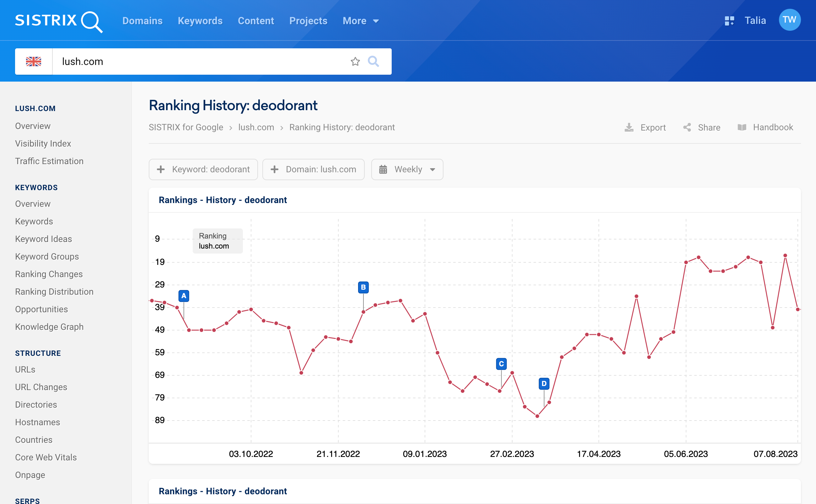This screenshot has height=504, width=816.
Task: Click the lowest data point near rank 89
Action: [537, 416]
